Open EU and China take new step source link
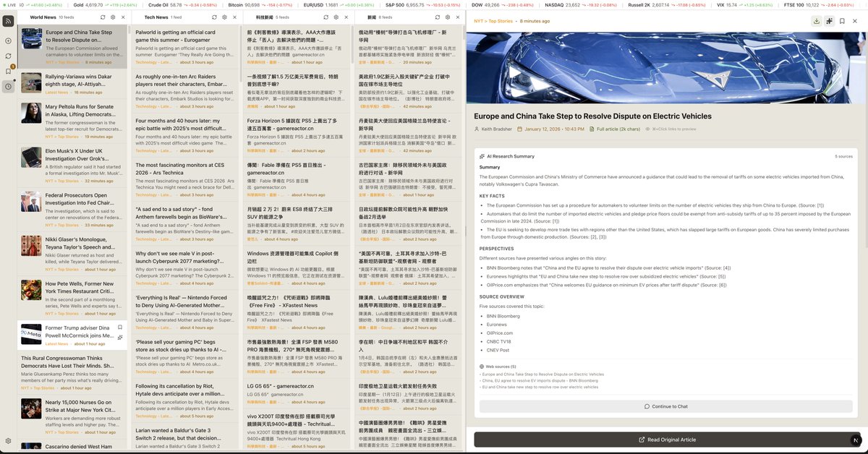The image size is (868, 454). click(539, 387)
